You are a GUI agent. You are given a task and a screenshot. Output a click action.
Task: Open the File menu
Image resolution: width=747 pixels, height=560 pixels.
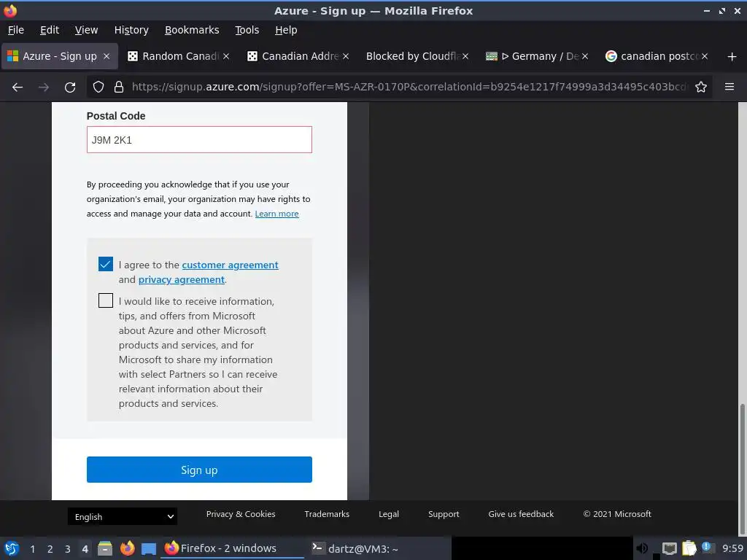tap(16, 30)
